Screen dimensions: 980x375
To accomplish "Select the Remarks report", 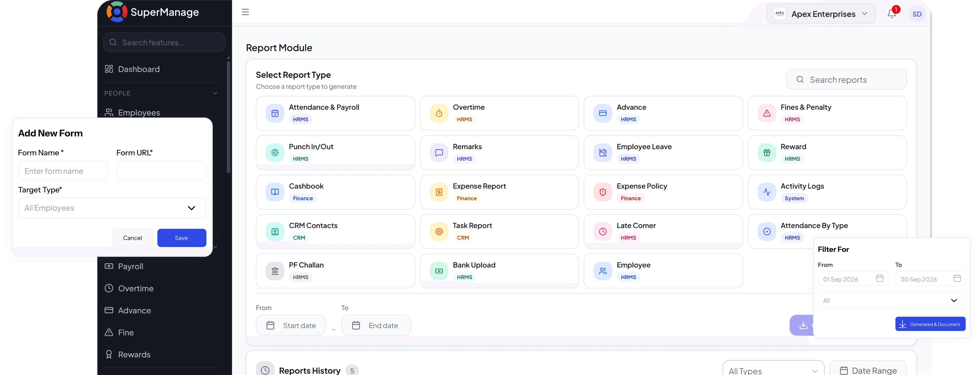I will 499,153.
